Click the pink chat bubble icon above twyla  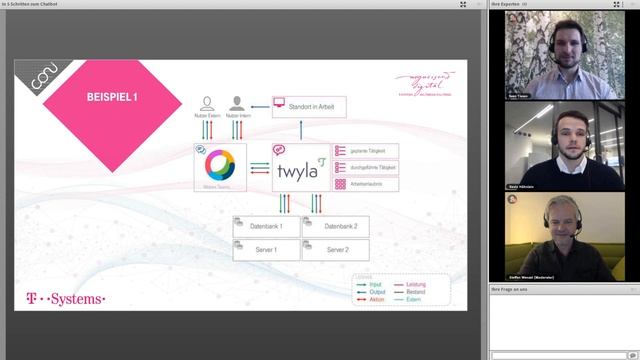coord(279,150)
